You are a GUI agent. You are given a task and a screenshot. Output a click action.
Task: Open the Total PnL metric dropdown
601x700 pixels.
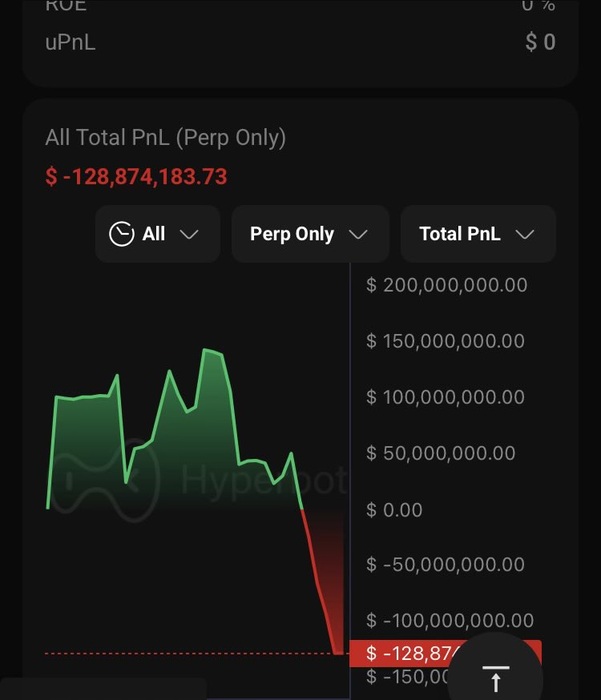(x=477, y=234)
